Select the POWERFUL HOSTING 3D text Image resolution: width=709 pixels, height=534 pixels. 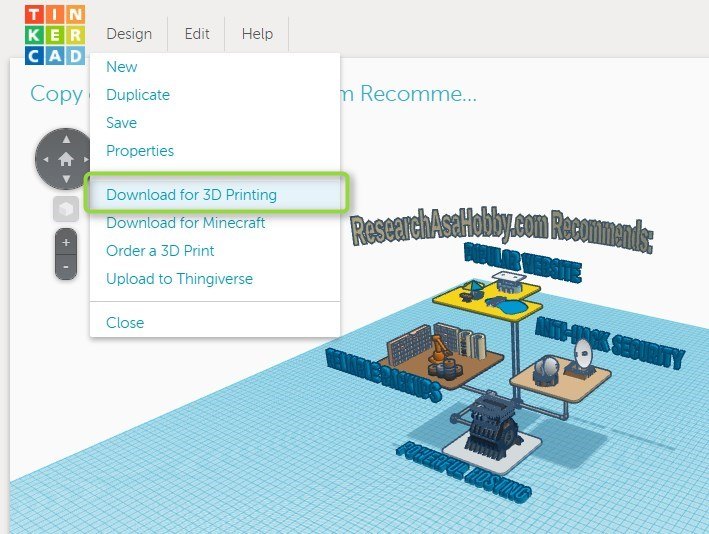(x=463, y=472)
